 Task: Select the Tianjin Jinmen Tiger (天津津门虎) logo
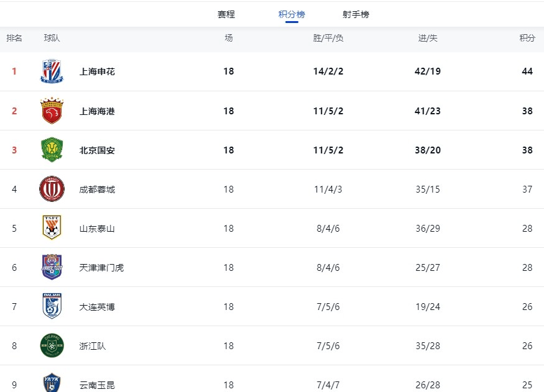(x=52, y=267)
